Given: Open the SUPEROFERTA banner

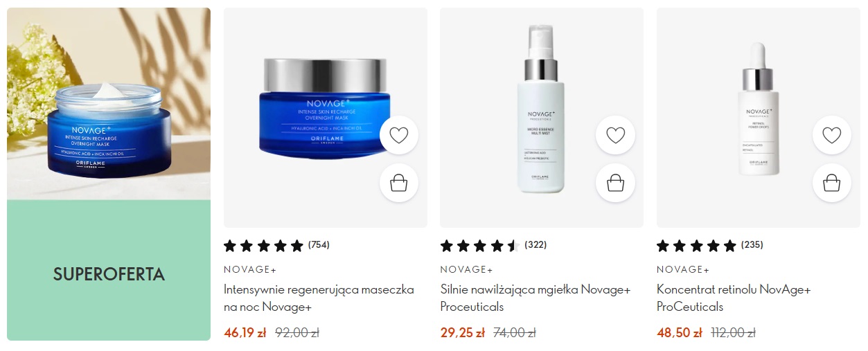Looking at the screenshot, I should 109,274.
